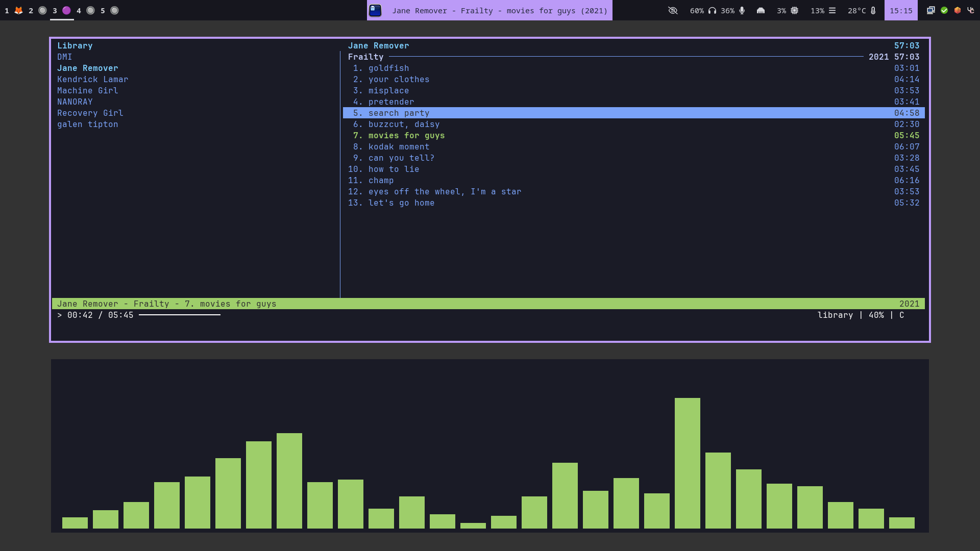
Task: Click the tallest bar in the audio visualizer
Action: point(687,463)
